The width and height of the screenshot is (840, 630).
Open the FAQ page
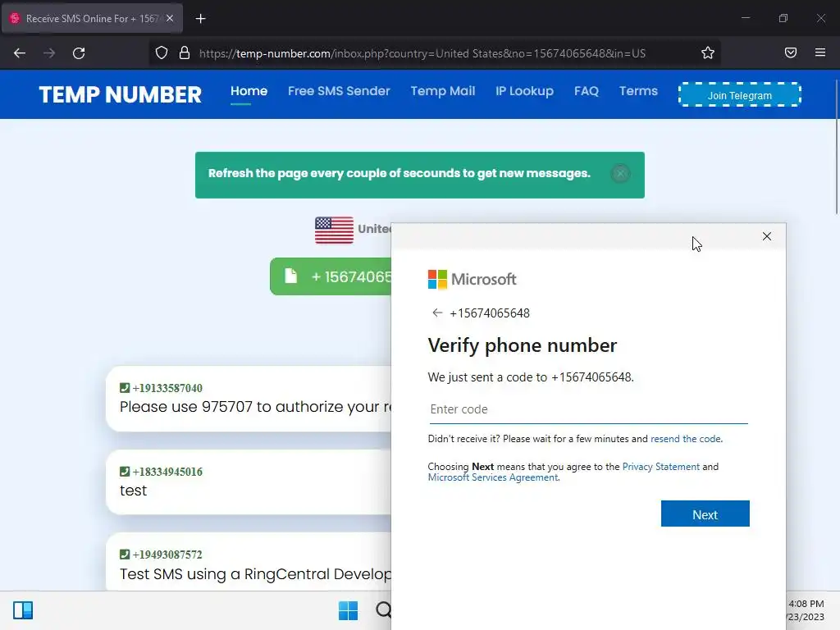(587, 91)
